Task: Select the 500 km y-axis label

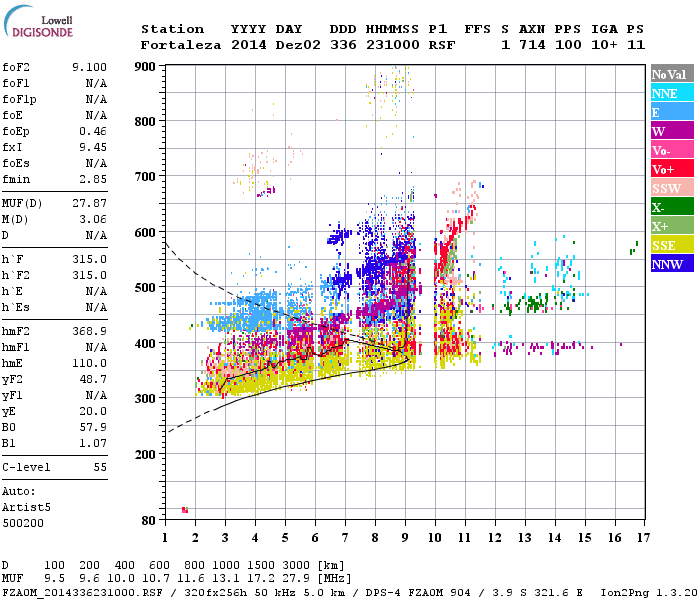Action: pyautogui.click(x=145, y=288)
